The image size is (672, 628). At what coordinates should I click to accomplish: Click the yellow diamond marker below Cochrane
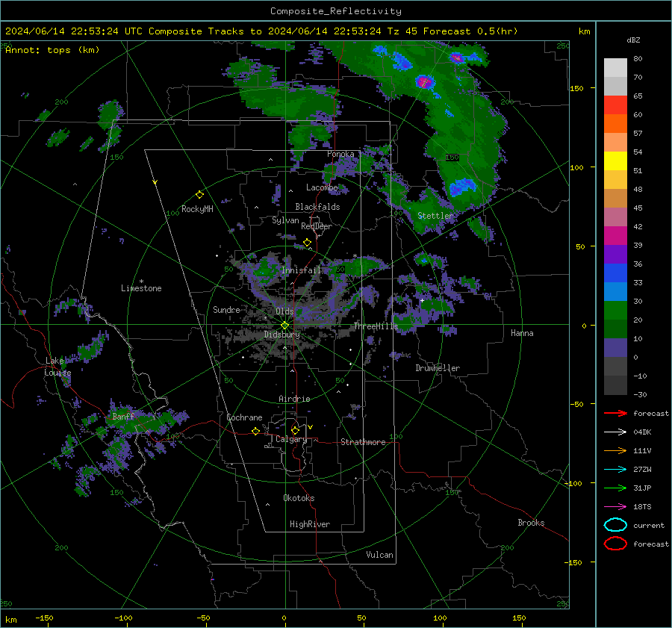coord(256,431)
